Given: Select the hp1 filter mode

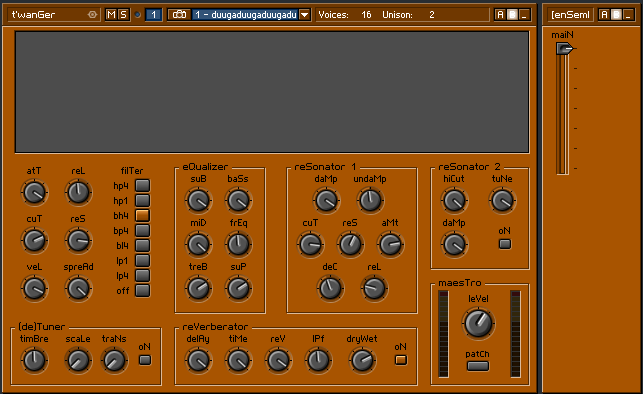Looking at the screenshot, I should [142, 200].
